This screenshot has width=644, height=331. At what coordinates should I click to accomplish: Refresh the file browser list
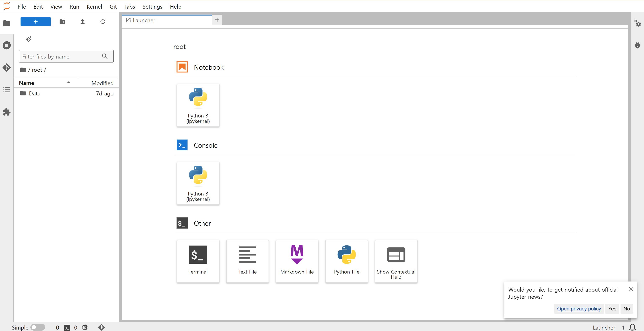(103, 22)
